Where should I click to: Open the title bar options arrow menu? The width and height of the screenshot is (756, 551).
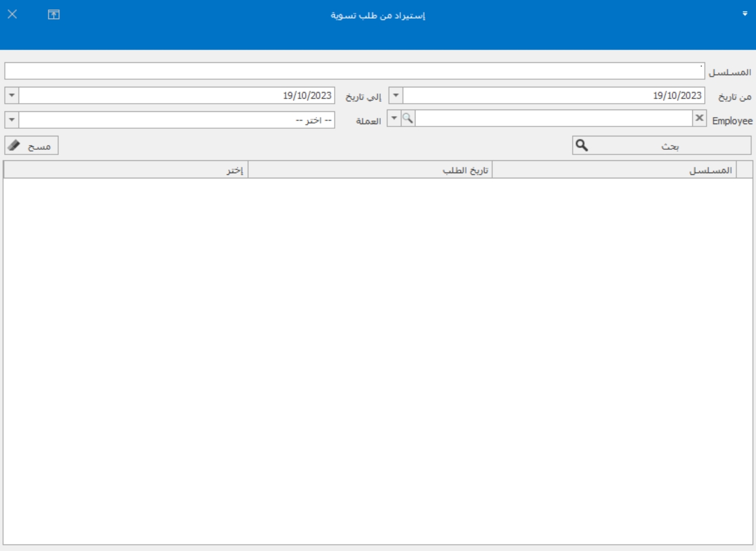(x=744, y=14)
